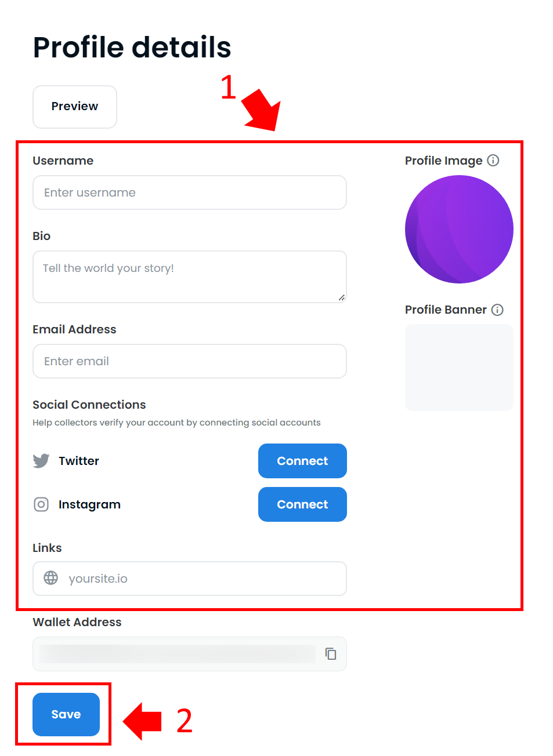
Task: Click inside the Bio text area
Action: 190,277
